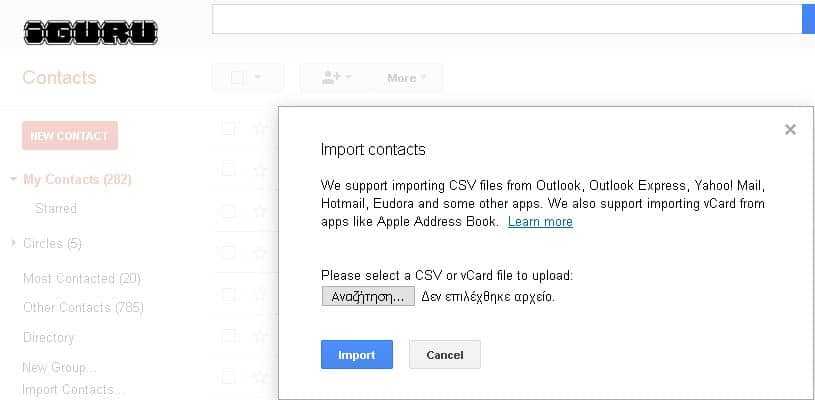Star the first contact row
The width and height of the screenshot is (815, 400).
pos(259,128)
